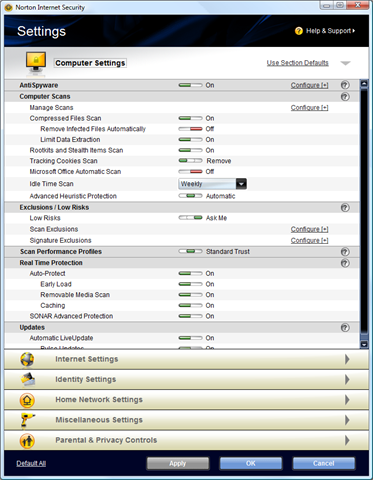The width and height of the screenshot is (373, 480).
Task: Enable Remove Infected Files Automatically
Action: (x=190, y=129)
